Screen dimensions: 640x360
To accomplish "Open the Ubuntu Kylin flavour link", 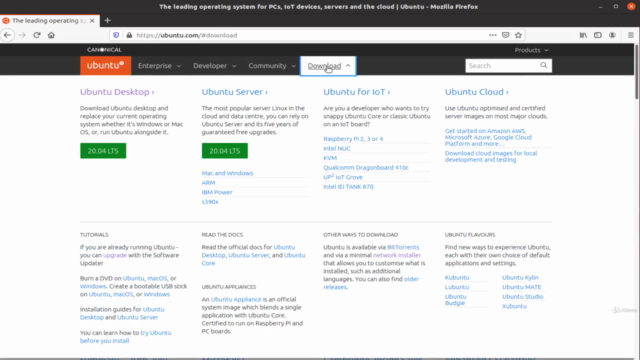I will click(520, 278).
